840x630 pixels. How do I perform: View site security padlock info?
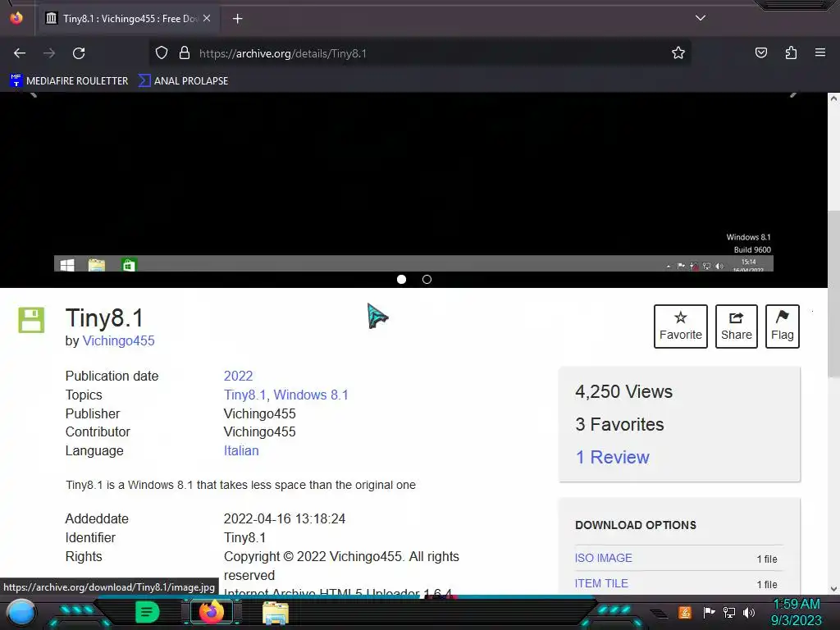click(185, 53)
